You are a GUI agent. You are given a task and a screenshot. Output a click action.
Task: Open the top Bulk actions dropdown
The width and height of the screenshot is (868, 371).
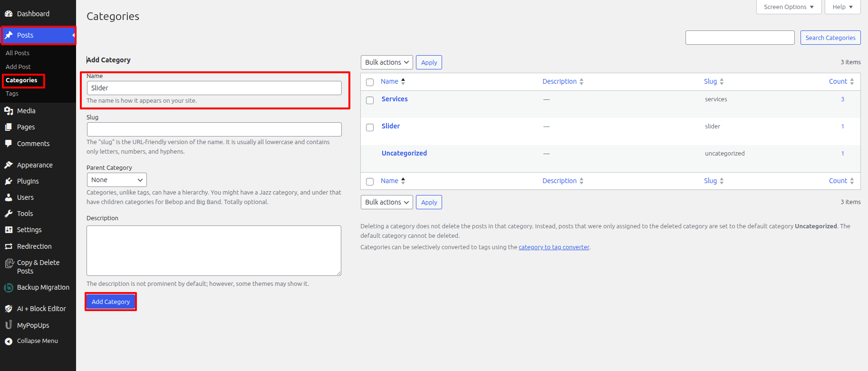coord(386,62)
